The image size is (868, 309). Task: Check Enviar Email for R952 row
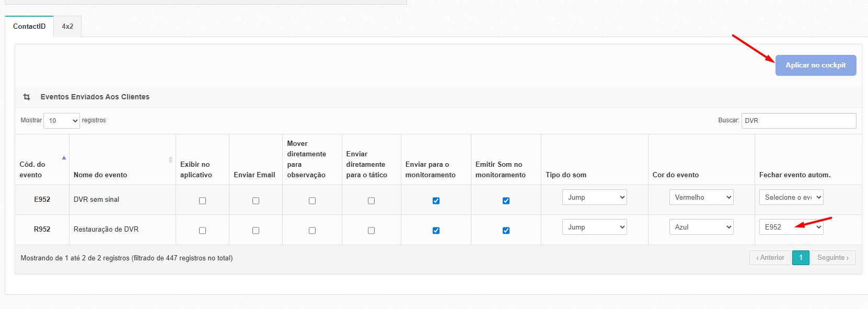[256, 231]
